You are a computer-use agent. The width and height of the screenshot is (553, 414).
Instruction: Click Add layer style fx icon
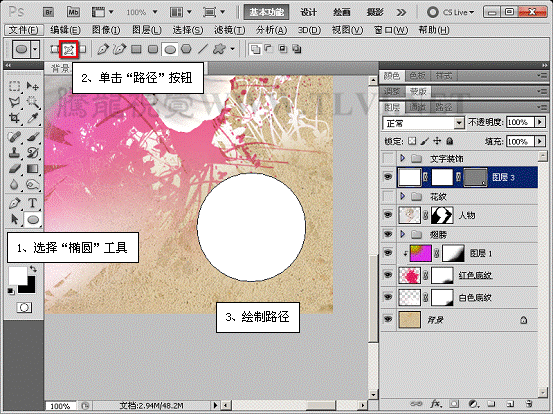click(436, 403)
